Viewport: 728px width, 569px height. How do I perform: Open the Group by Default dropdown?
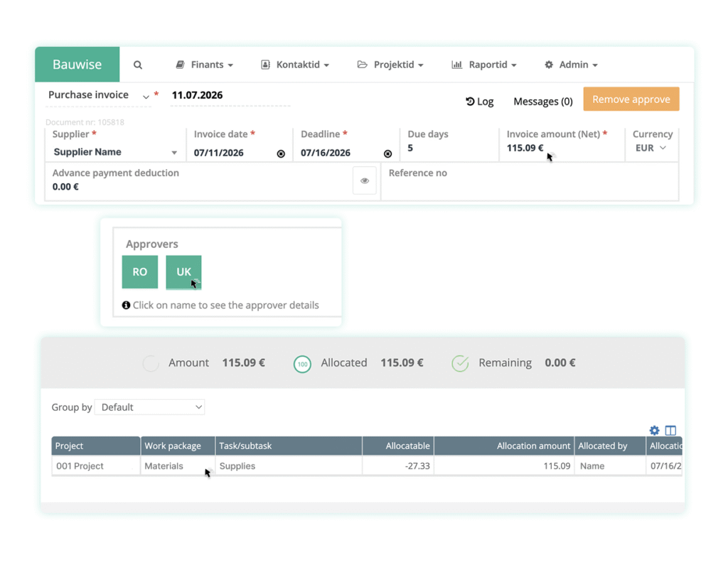(149, 407)
